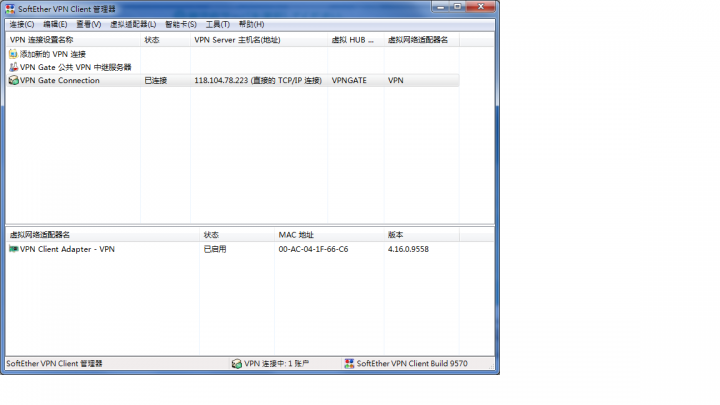Screen dimensions: 720x405
Task: Click the VPN Gate Connection status icon
Action: [x=13, y=80]
